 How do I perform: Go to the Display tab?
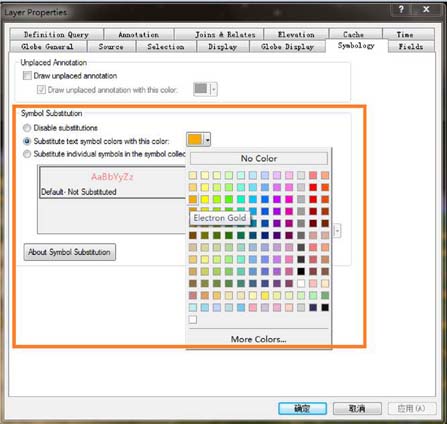[222, 47]
